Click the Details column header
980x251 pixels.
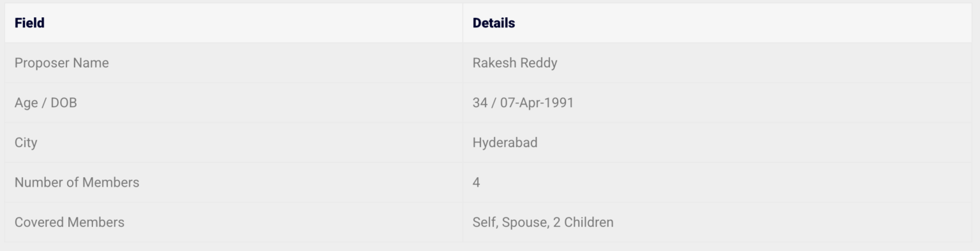pos(493,23)
